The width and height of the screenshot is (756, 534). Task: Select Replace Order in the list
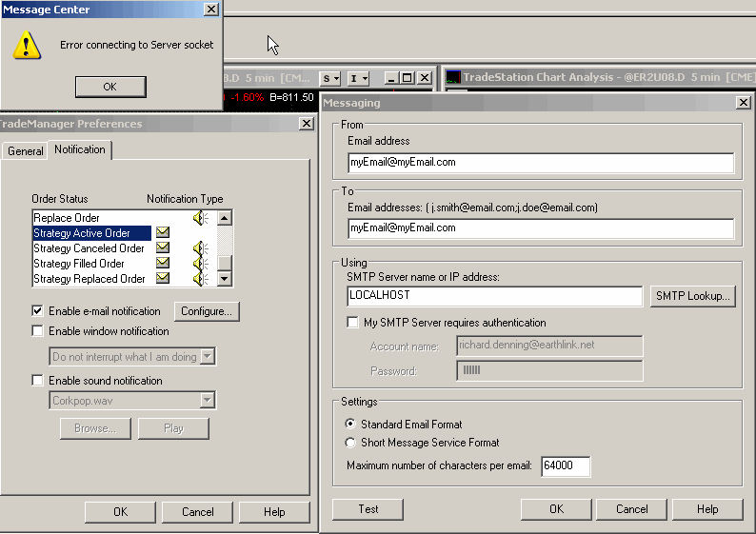tap(91, 218)
